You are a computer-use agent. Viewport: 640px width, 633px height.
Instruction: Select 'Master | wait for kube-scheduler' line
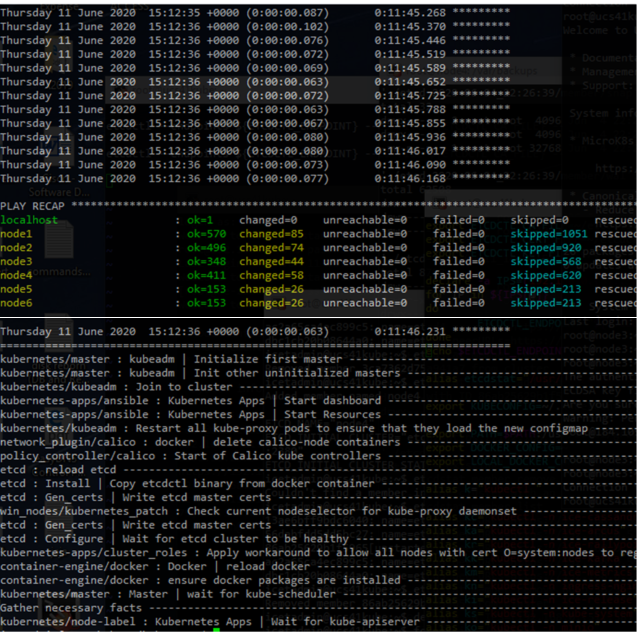coord(318,595)
